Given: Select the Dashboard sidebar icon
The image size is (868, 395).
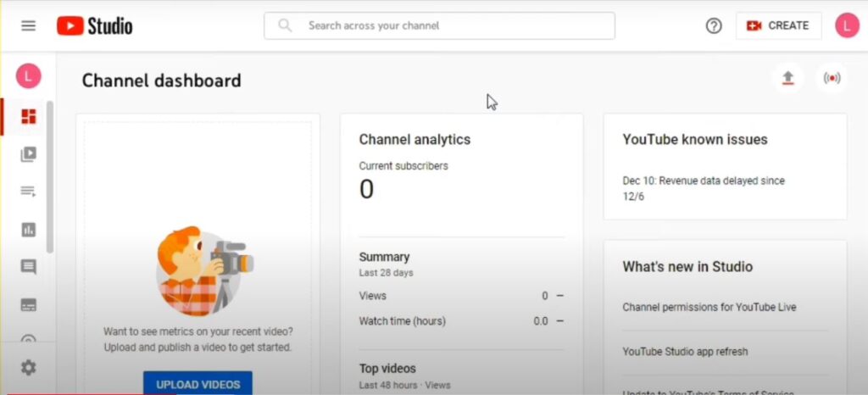Looking at the screenshot, I should click(x=28, y=117).
